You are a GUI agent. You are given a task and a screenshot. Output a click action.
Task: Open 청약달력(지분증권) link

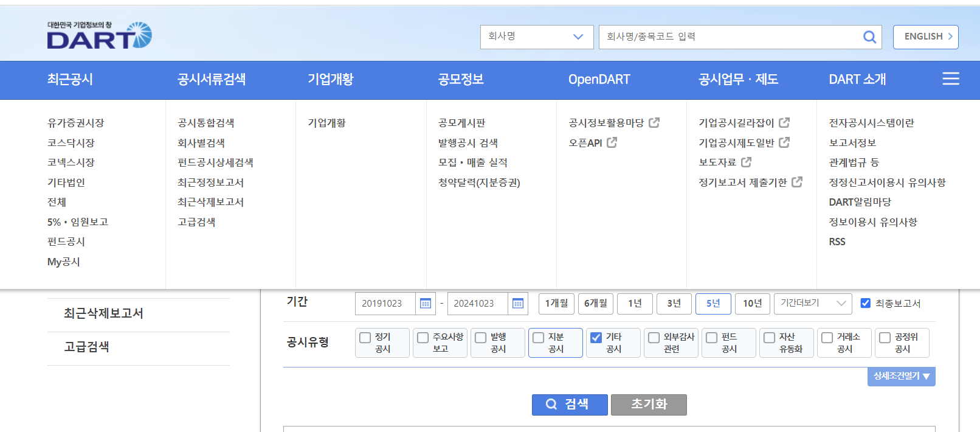479,183
